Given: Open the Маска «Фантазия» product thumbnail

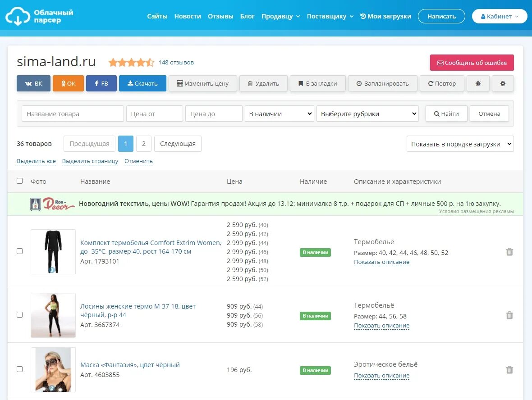Looking at the screenshot, I should click(53, 370).
